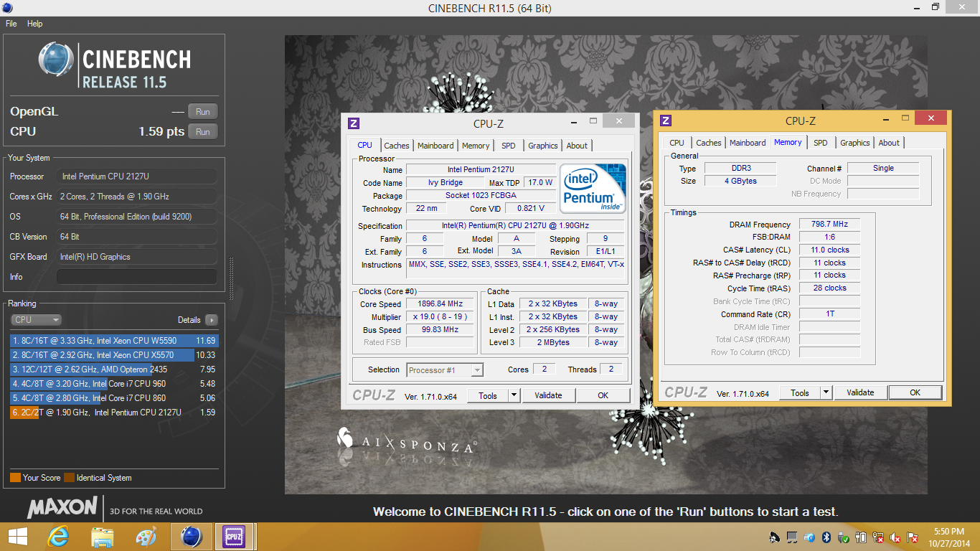Select Core i7 CPU 960 ranking row
The width and height of the screenshot is (980, 551).
tap(114, 384)
